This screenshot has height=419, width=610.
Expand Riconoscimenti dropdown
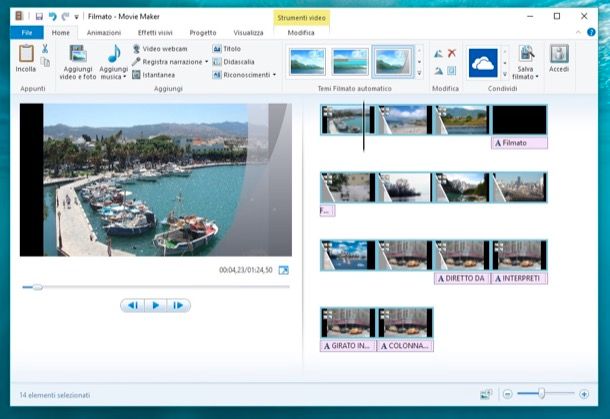point(273,74)
